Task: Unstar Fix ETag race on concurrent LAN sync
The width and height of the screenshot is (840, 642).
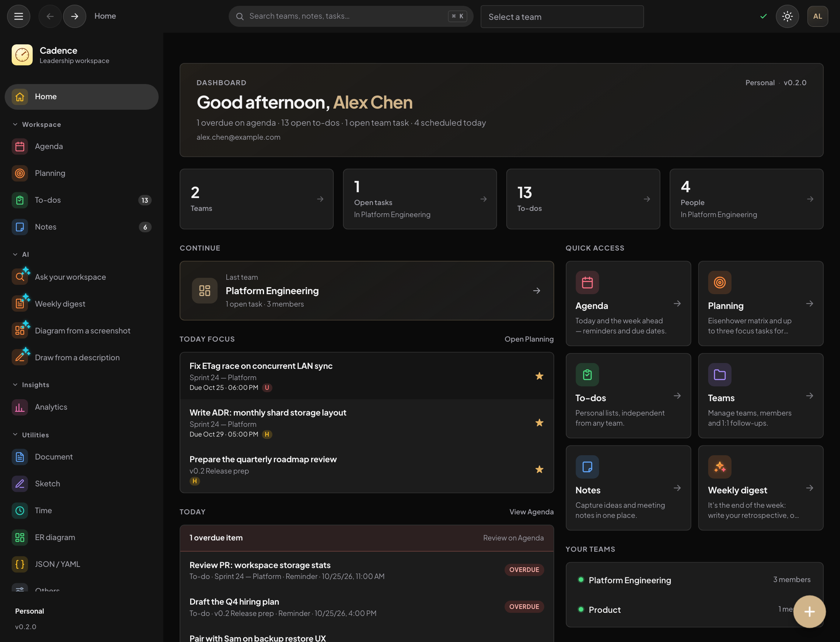Action: coord(539,376)
